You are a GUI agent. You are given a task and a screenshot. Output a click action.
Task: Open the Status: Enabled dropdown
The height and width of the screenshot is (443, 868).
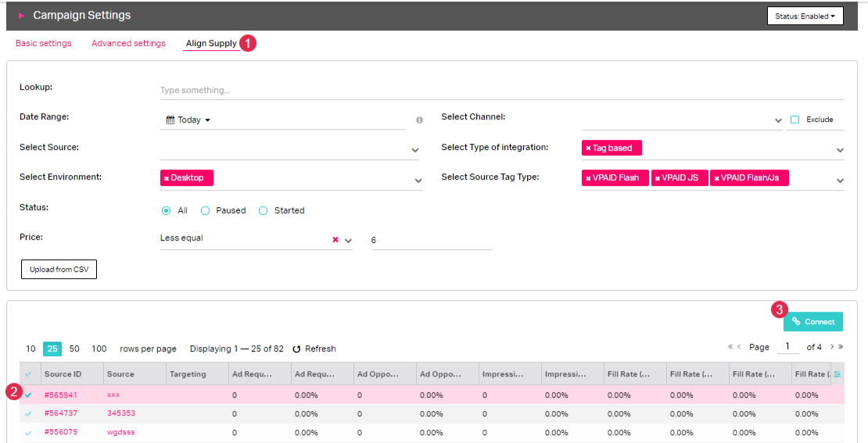805,16
